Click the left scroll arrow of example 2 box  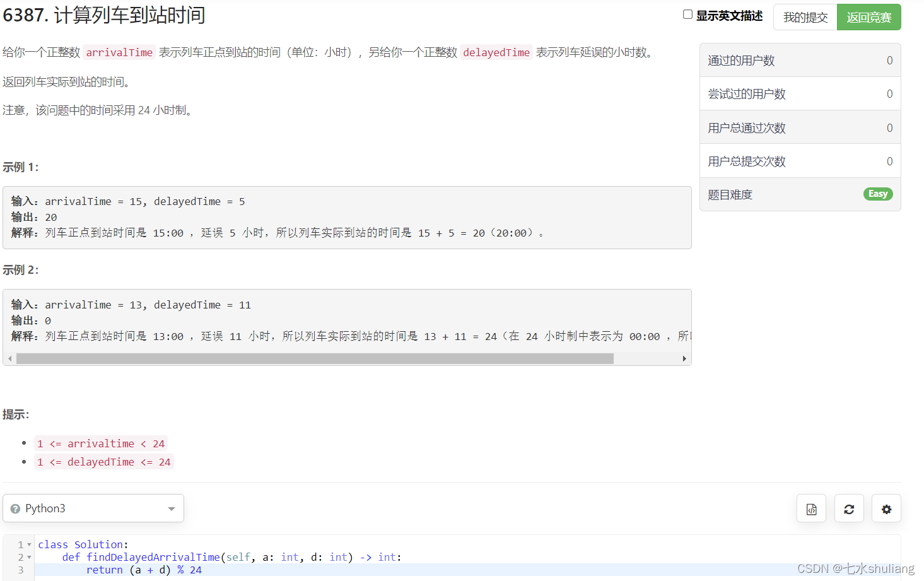tap(9, 358)
